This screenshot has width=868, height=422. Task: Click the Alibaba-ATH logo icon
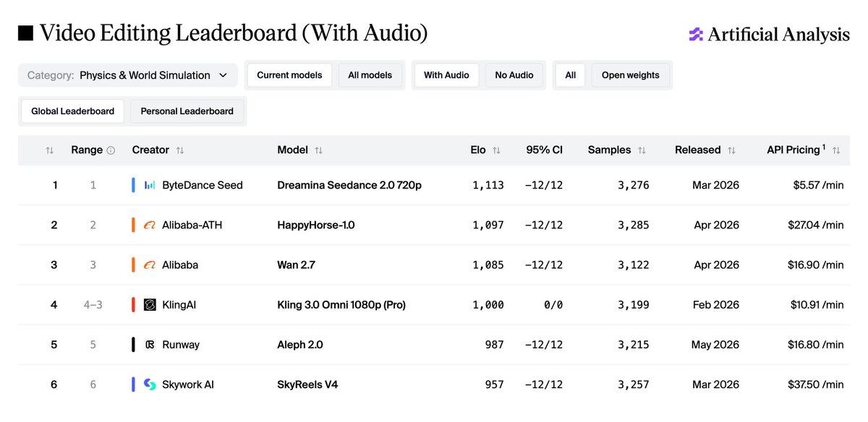(x=150, y=225)
